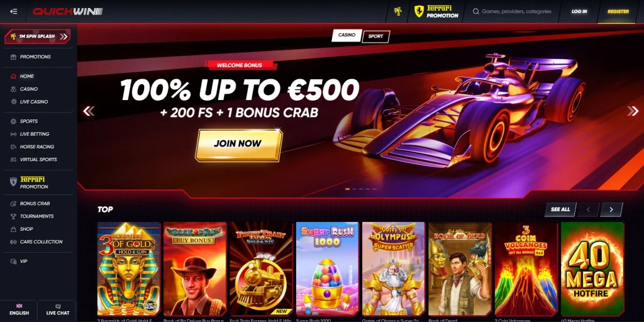Go to the next banner slide
The width and height of the screenshot is (644, 322).
click(x=633, y=111)
